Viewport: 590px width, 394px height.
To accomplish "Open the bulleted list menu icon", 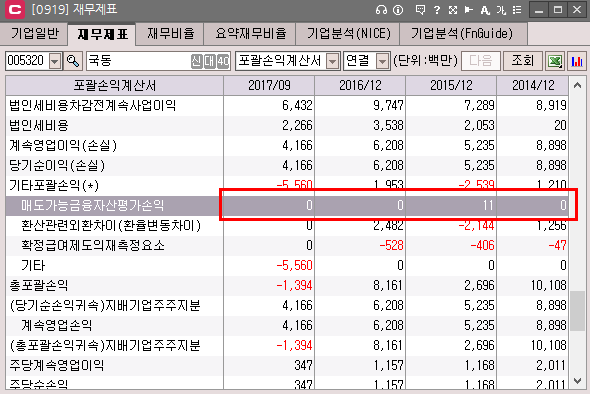I will coord(517,9).
